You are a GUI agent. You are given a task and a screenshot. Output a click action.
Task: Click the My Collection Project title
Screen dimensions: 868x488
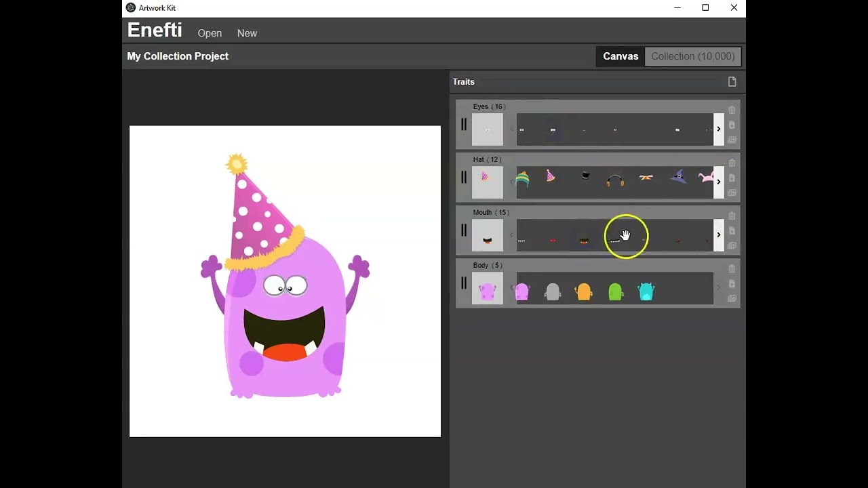click(x=178, y=56)
